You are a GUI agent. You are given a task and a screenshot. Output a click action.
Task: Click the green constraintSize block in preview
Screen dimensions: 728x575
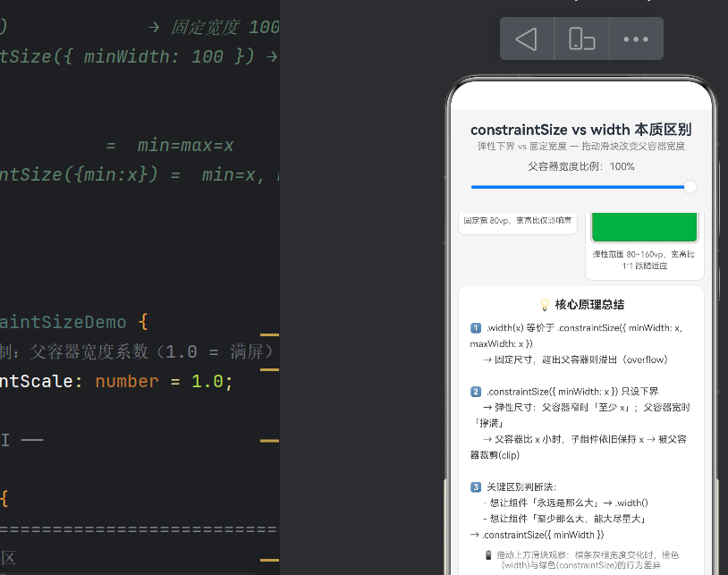(x=645, y=227)
